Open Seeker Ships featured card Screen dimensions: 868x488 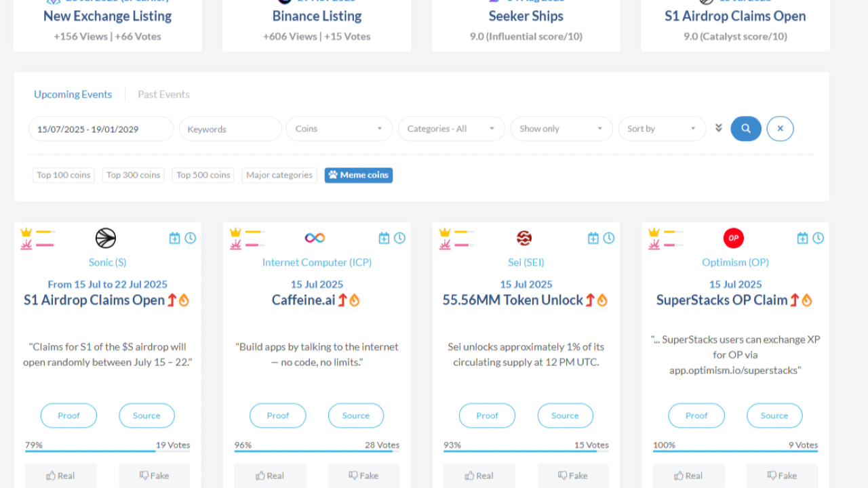pos(526,24)
